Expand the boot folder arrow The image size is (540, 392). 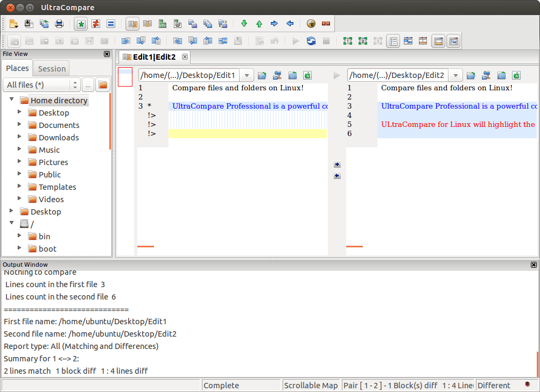19,247
